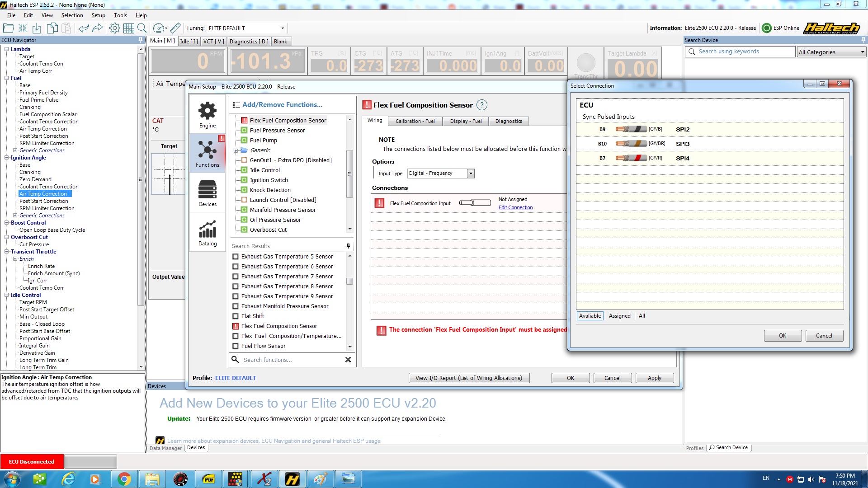868x488 pixels.
Task: Click the functions list vertical scrollbar
Action: [349, 174]
